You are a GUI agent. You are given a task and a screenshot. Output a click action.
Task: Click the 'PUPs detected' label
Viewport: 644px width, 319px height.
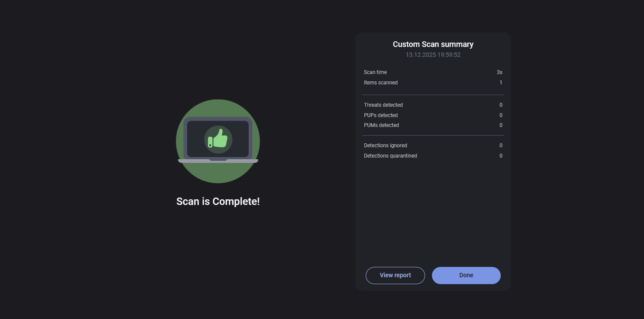(381, 115)
